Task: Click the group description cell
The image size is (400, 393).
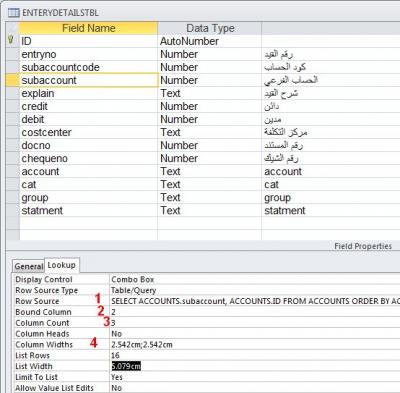Action: (331, 197)
